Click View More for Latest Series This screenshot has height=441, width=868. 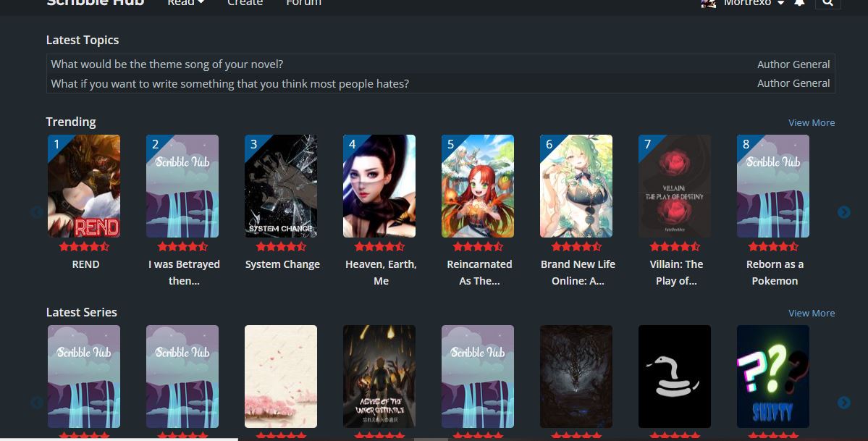[811, 313]
